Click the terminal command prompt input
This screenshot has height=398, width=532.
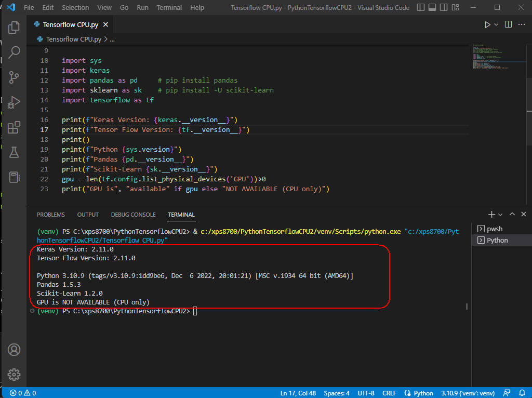(195, 311)
